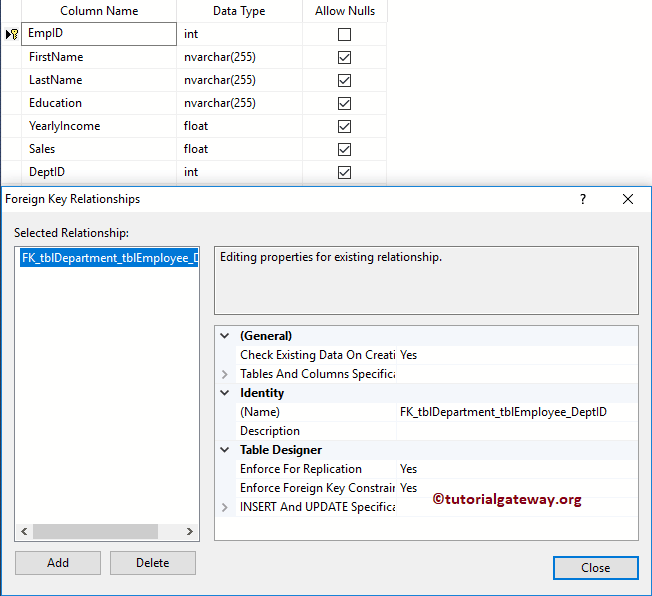Click the FK_tblDepartment_tblEmployee_DeptID name value

[x=517, y=412]
